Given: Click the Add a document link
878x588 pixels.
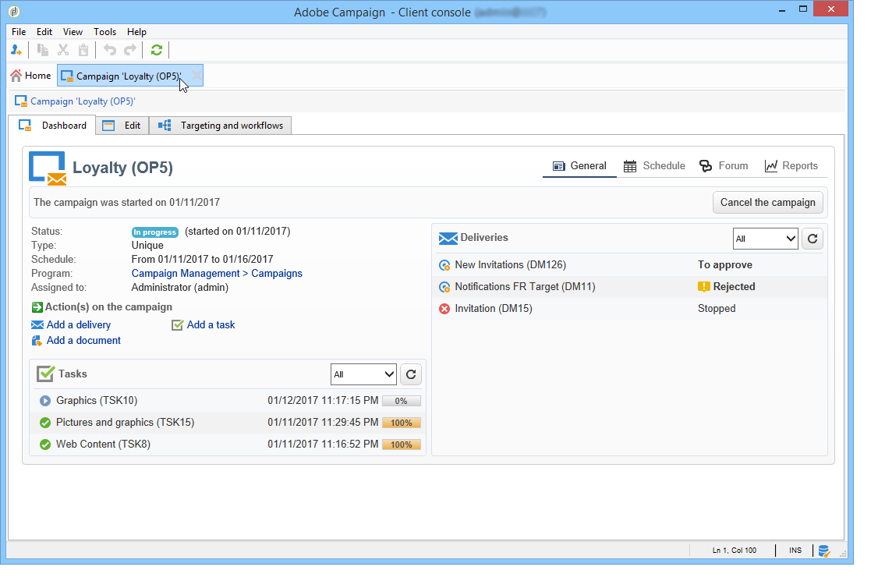Looking at the screenshot, I should click(83, 341).
